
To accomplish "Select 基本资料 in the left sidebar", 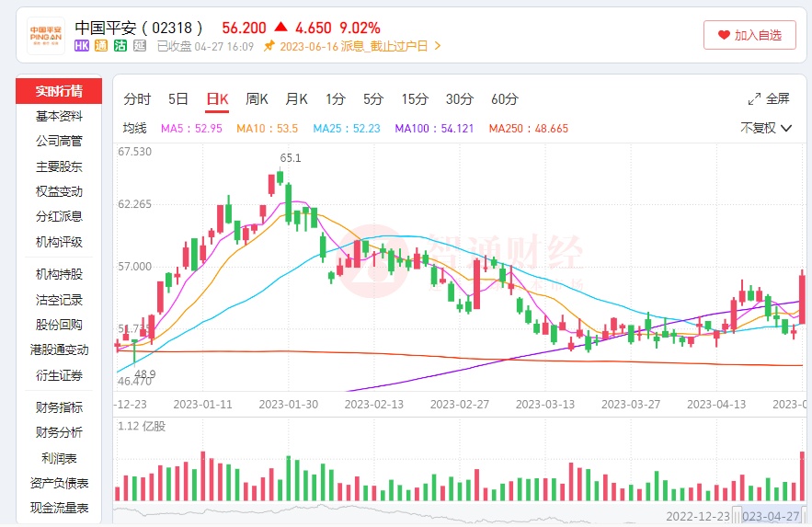I will pos(59,117).
